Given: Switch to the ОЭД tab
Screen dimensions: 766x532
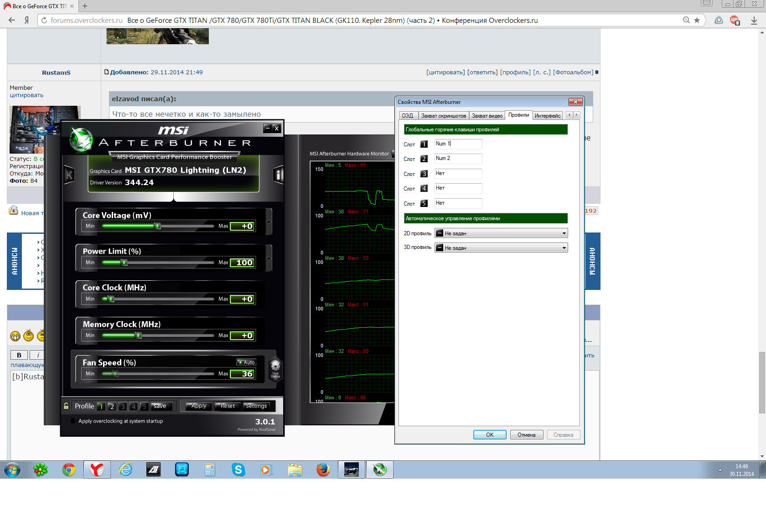Looking at the screenshot, I should coord(408,116).
